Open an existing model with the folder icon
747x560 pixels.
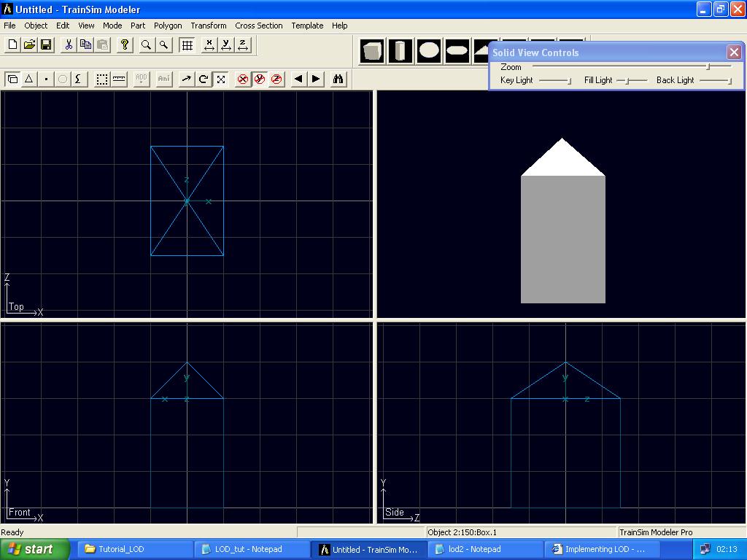pyautogui.click(x=29, y=44)
